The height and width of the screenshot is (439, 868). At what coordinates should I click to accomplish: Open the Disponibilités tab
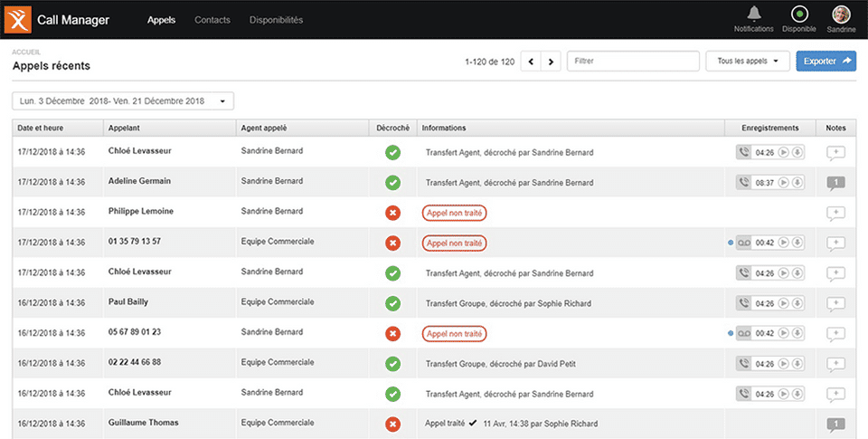(x=276, y=20)
